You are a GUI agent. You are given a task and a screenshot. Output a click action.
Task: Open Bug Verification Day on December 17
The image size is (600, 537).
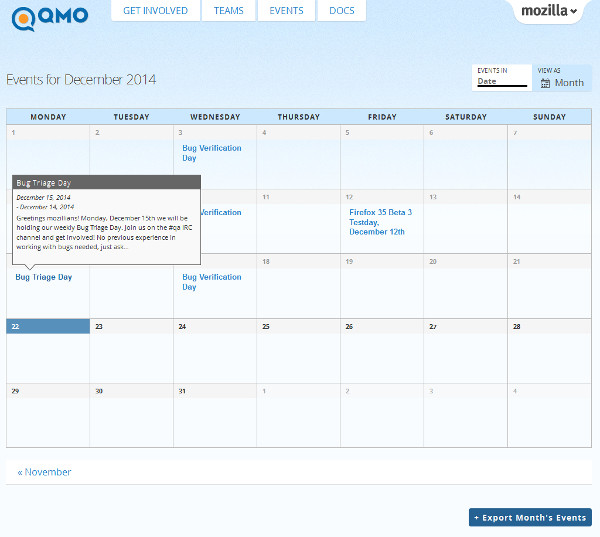(x=211, y=282)
